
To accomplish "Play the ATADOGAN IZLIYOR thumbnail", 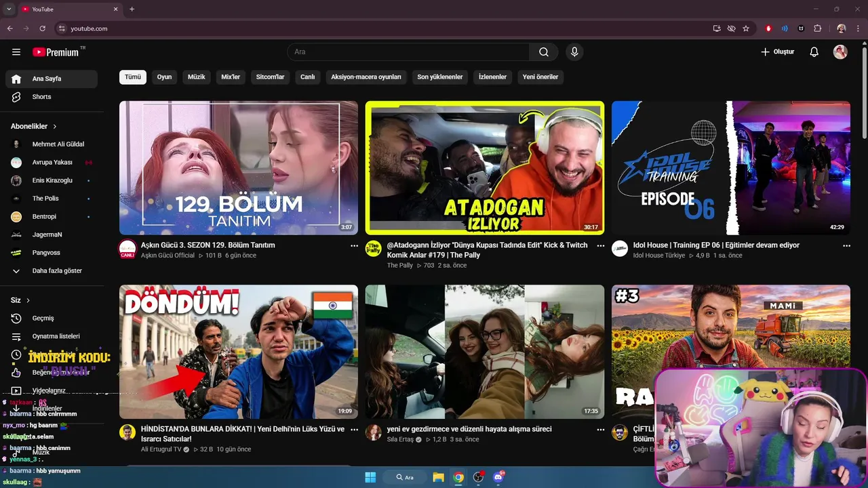I will pos(485,167).
